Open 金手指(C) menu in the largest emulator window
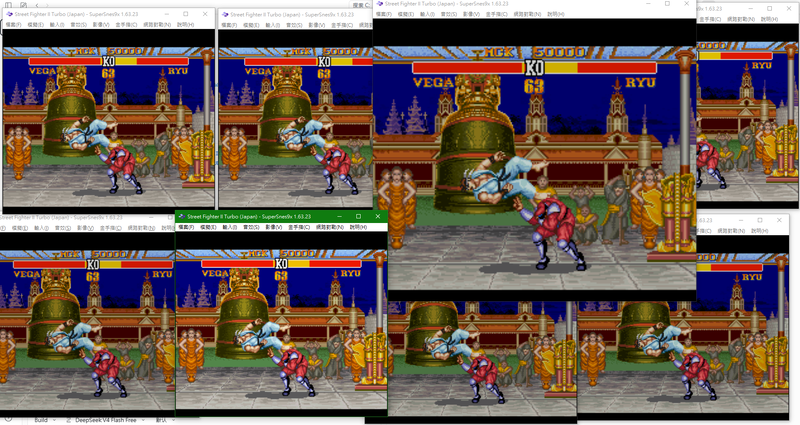This screenshot has height=425, width=800. point(496,14)
